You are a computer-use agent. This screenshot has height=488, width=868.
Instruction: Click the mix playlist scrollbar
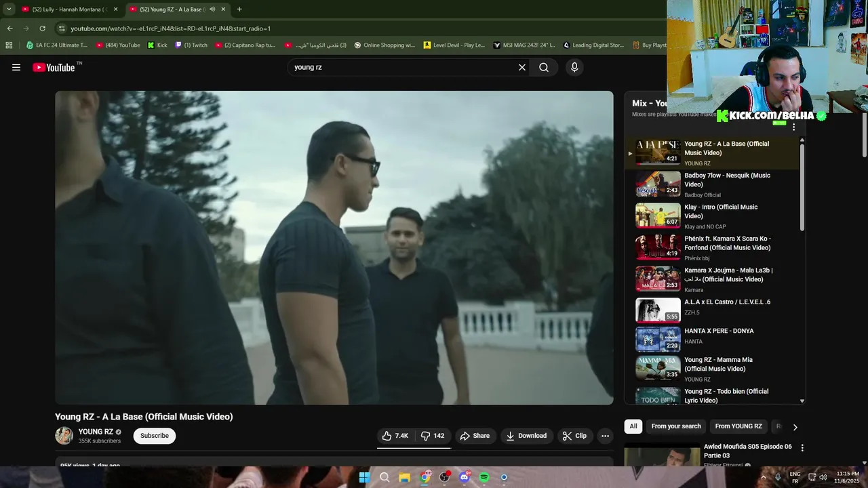pyautogui.click(x=802, y=186)
